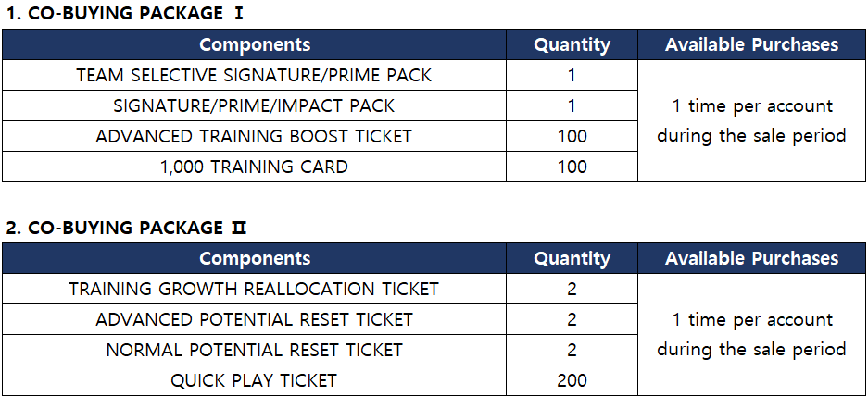Select the ADVANCED TRAINING BOOST TICKET cell

(x=255, y=136)
